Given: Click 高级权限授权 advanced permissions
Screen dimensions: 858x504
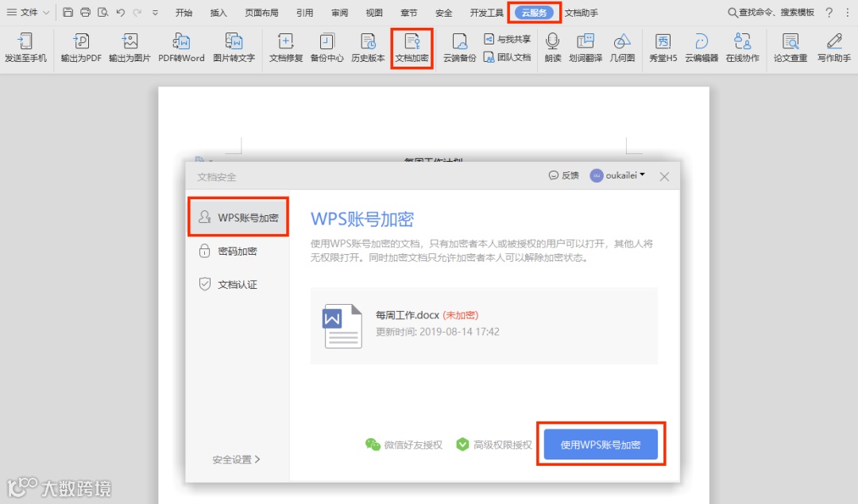Looking at the screenshot, I should [494, 444].
